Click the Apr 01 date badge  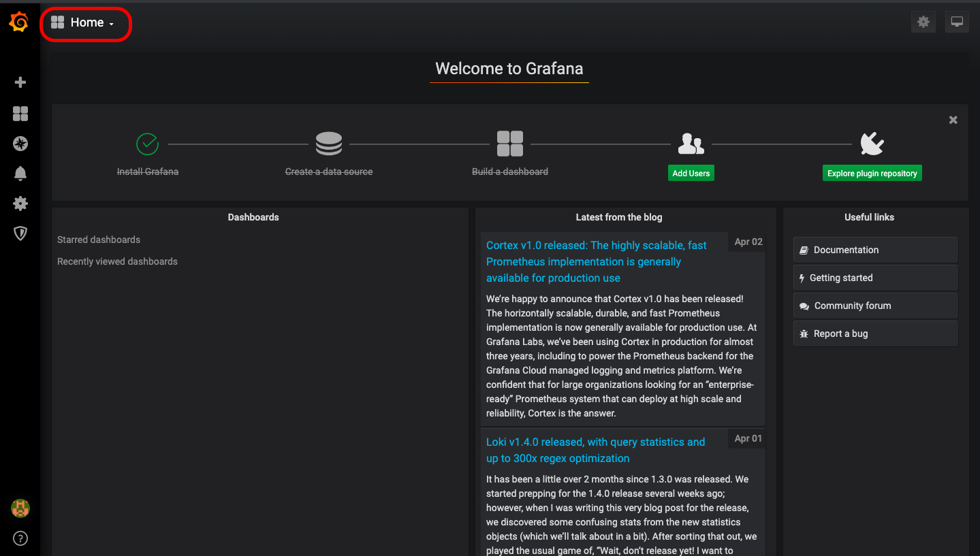click(748, 438)
